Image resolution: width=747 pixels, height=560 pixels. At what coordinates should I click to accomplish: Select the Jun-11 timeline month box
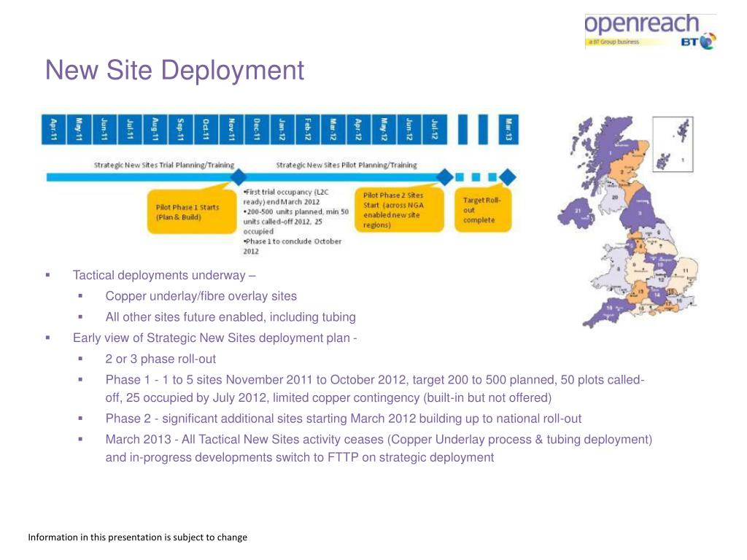coord(104,130)
